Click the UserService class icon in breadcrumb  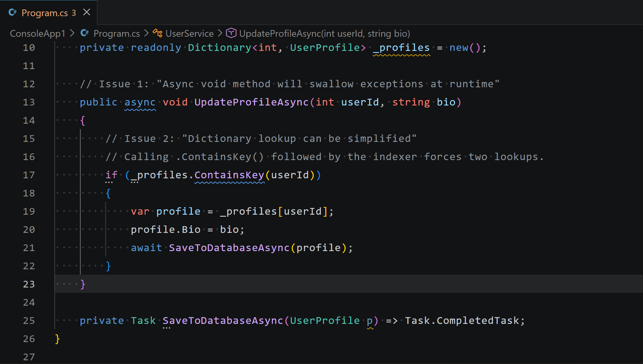(x=158, y=33)
